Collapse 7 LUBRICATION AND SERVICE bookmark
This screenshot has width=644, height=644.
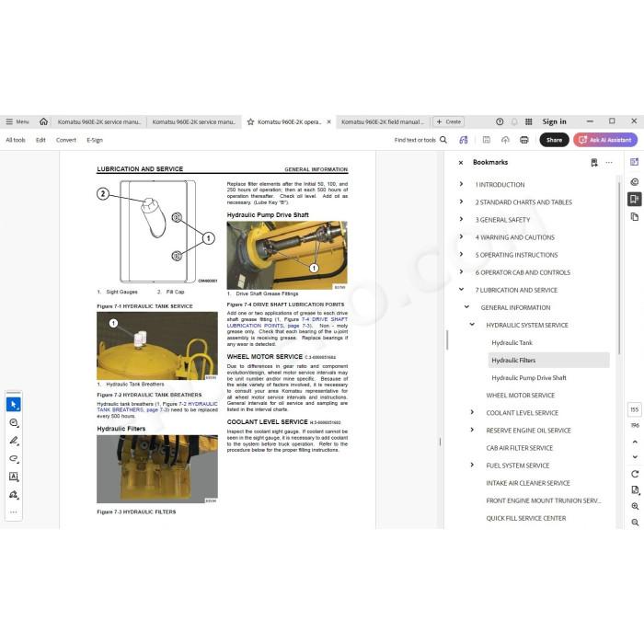pyautogui.click(x=461, y=290)
